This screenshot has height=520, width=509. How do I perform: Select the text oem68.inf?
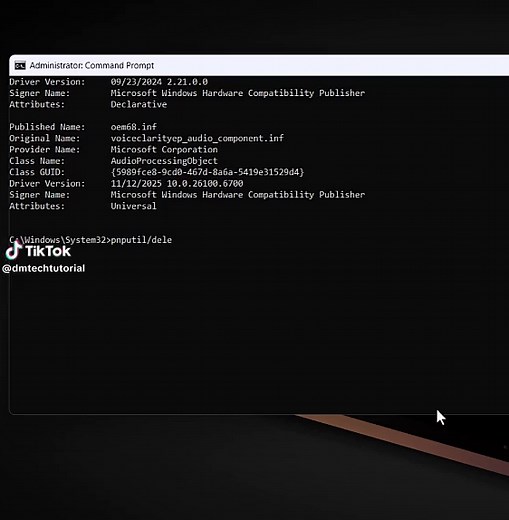(x=134, y=127)
